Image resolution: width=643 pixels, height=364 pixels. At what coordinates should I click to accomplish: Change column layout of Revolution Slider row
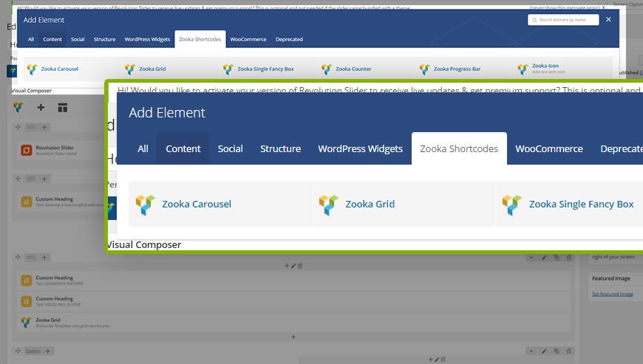[31, 127]
